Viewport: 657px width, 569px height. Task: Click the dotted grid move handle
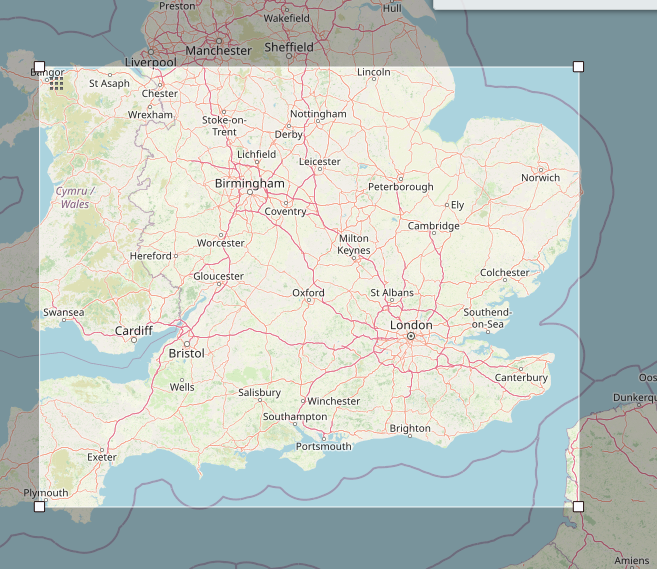57,84
